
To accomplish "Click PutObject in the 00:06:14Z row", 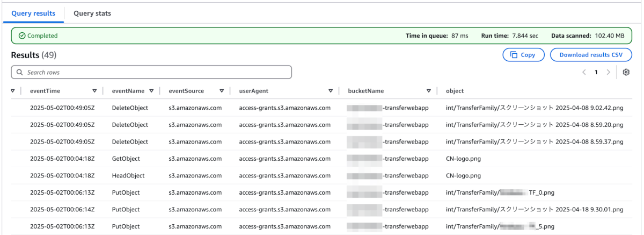I will (126, 210).
